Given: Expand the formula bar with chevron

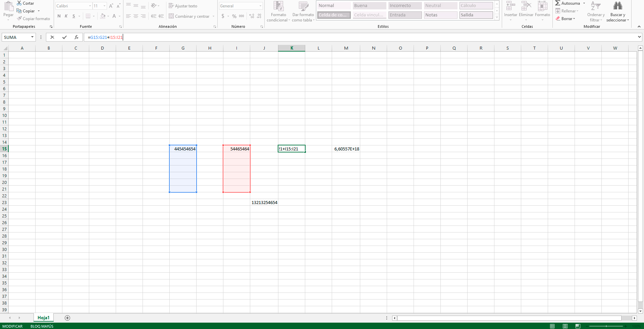Looking at the screenshot, I should [639, 37].
